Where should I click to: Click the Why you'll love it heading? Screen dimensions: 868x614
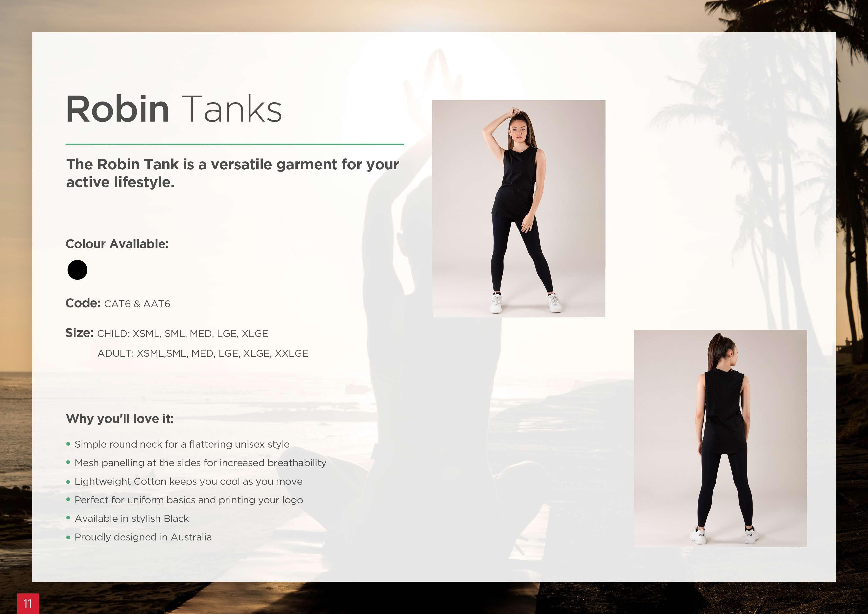click(120, 418)
